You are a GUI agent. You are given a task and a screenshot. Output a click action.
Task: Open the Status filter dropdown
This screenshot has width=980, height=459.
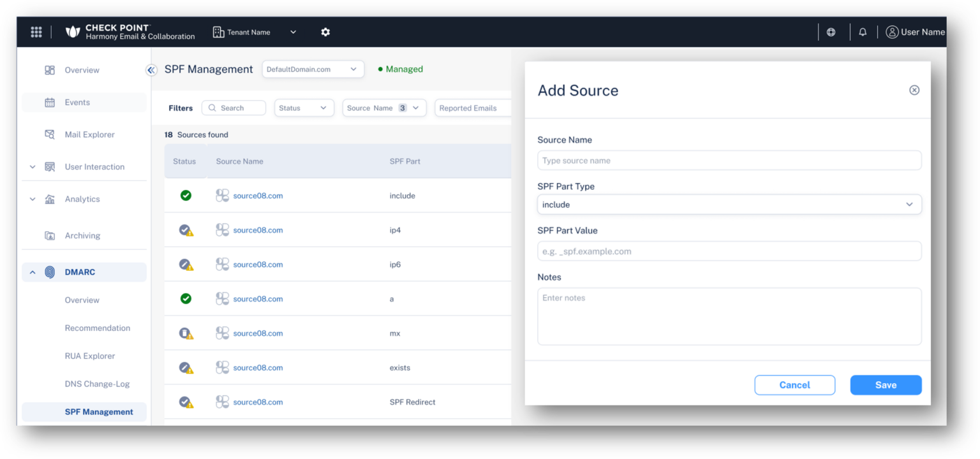pyautogui.click(x=304, y=108)
